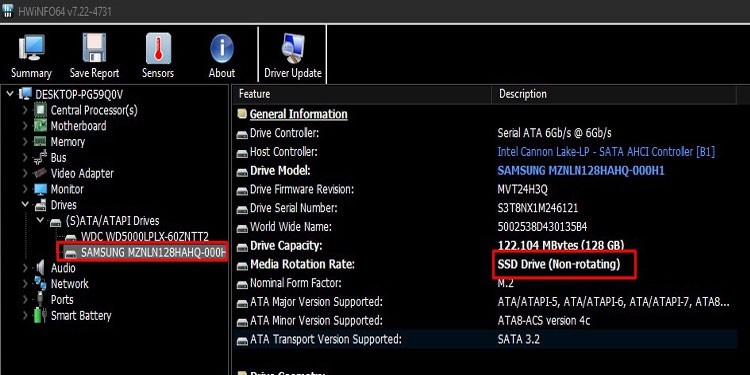The width and height of the screenshot is (750, 375).
Task: Collapse the DESKTOP-PG59Q0V root node
Action: pos(10,94)
